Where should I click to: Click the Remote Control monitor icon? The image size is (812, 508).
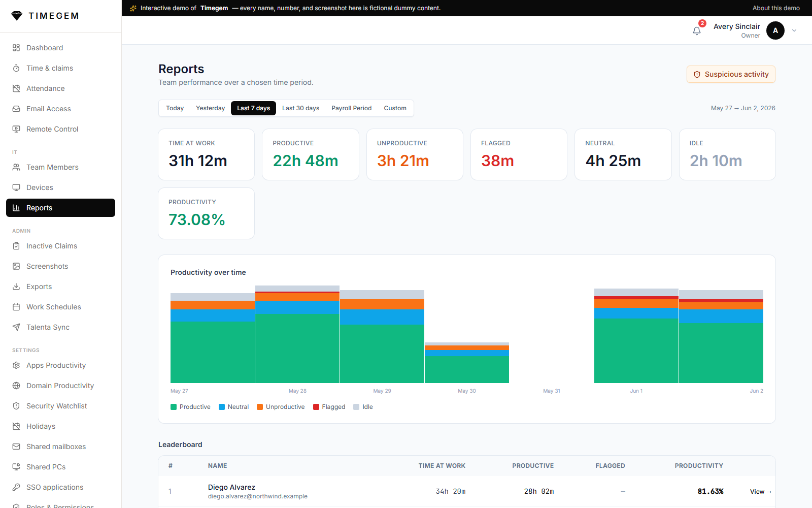pos(16,129)
